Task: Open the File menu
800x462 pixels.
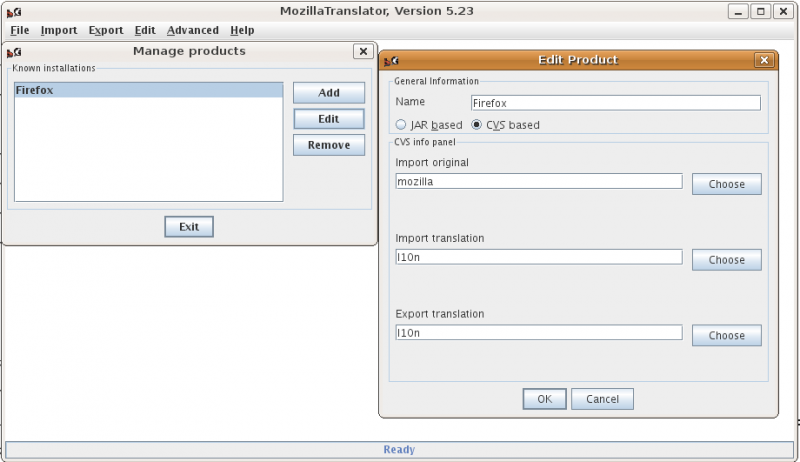Action: pos(19,31)
